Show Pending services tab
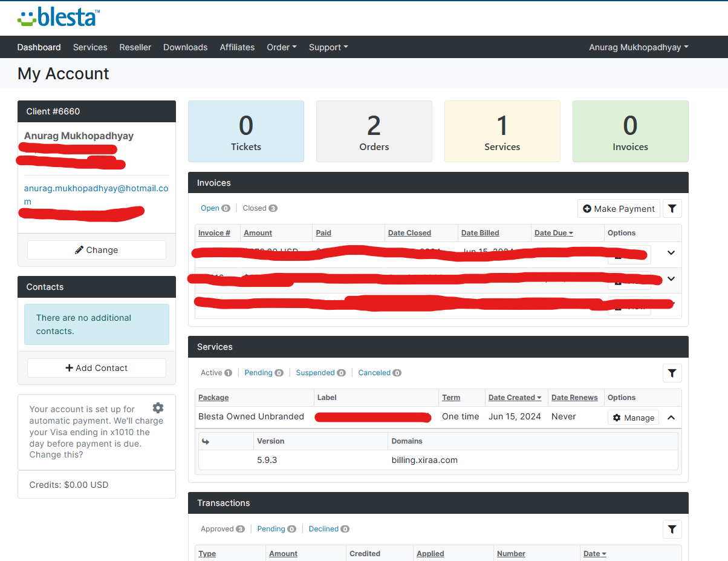Image resolution: width=728 pixels, height=561 pixels. point(264,373)
